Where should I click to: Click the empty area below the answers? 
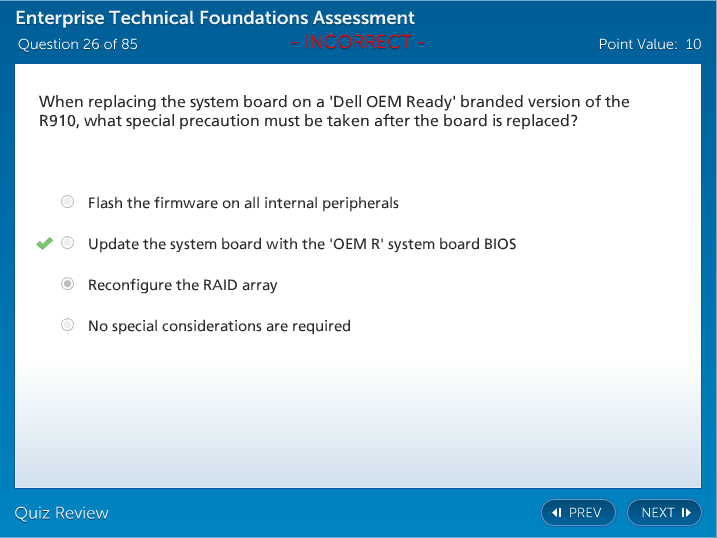pos(358,420)
